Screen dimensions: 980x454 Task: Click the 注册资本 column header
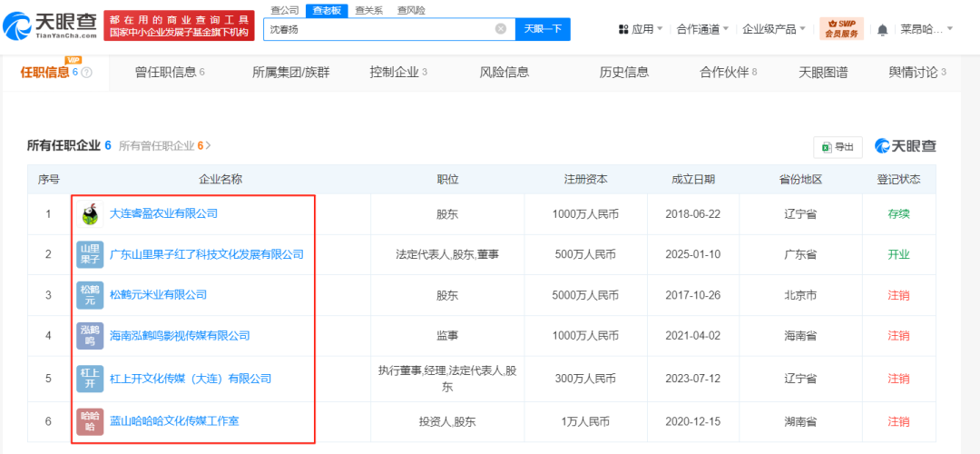pos(585,180)
